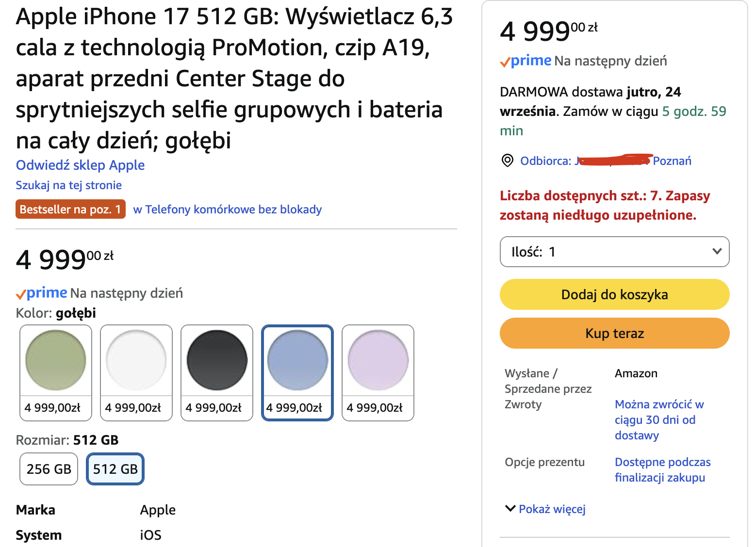Click the prime logo in the buy box
Image resolution: width=756 pixels, height=547 pixels.
[526, 61]
